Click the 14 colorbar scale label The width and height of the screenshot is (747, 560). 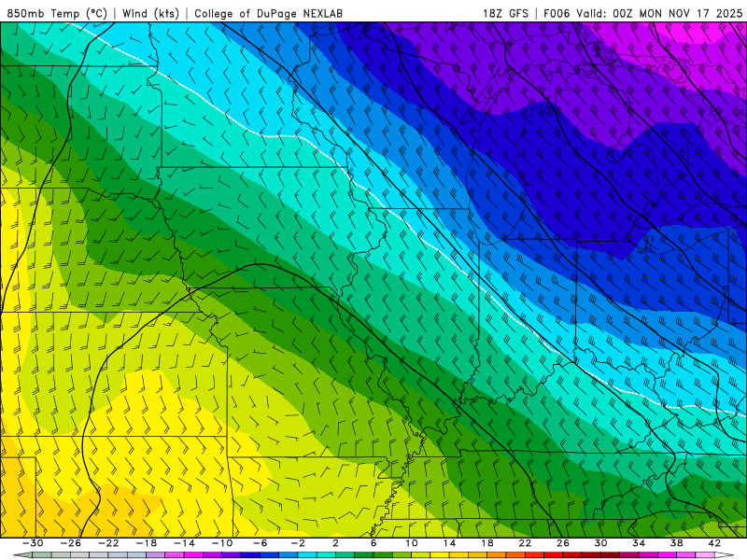(x=449, y=543)
